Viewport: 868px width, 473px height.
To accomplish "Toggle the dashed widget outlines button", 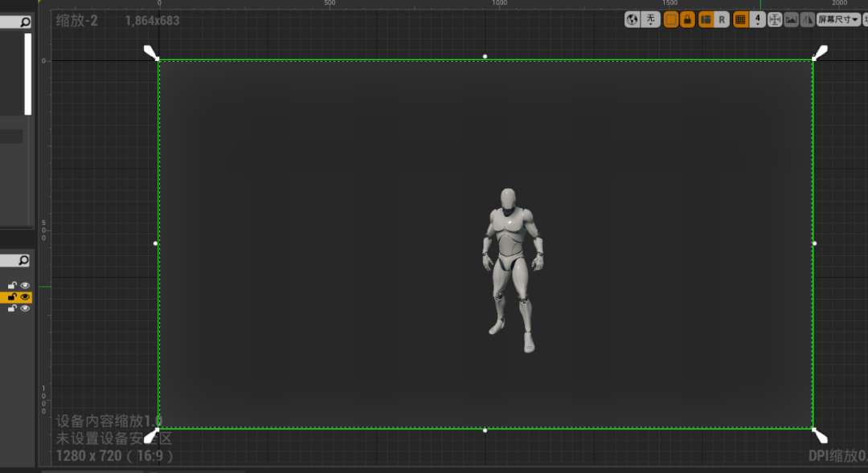I will coord(671,20).
